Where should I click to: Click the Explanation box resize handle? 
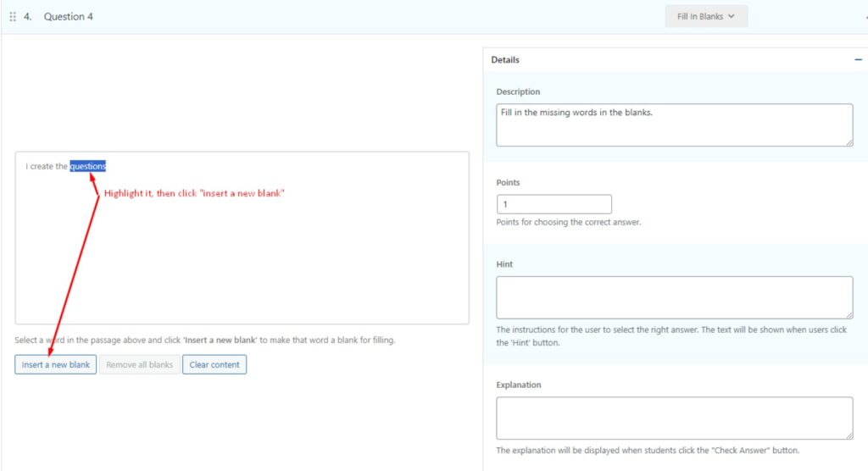[849, 435]
